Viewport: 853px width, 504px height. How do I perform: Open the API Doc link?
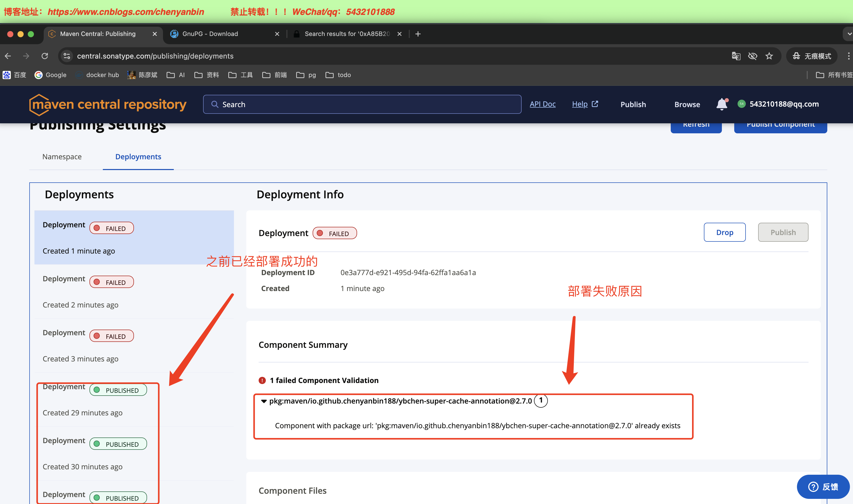pos(542,104)
